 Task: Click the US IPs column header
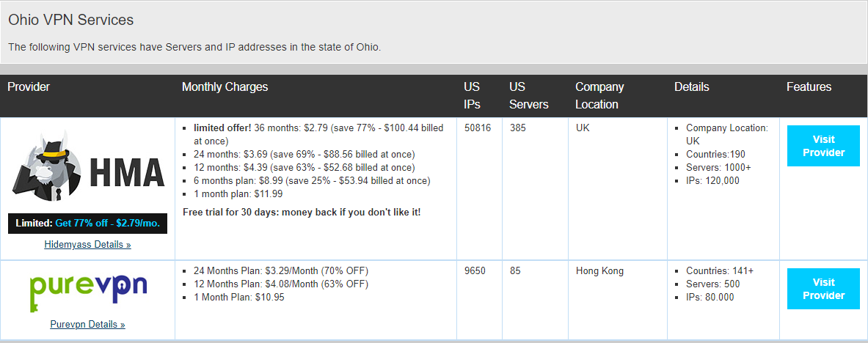click(x=473, y=96)
